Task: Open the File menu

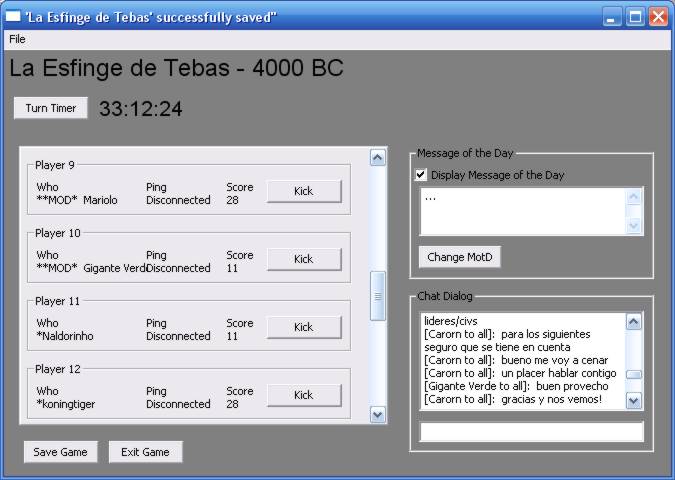Action: click(17, 39)
